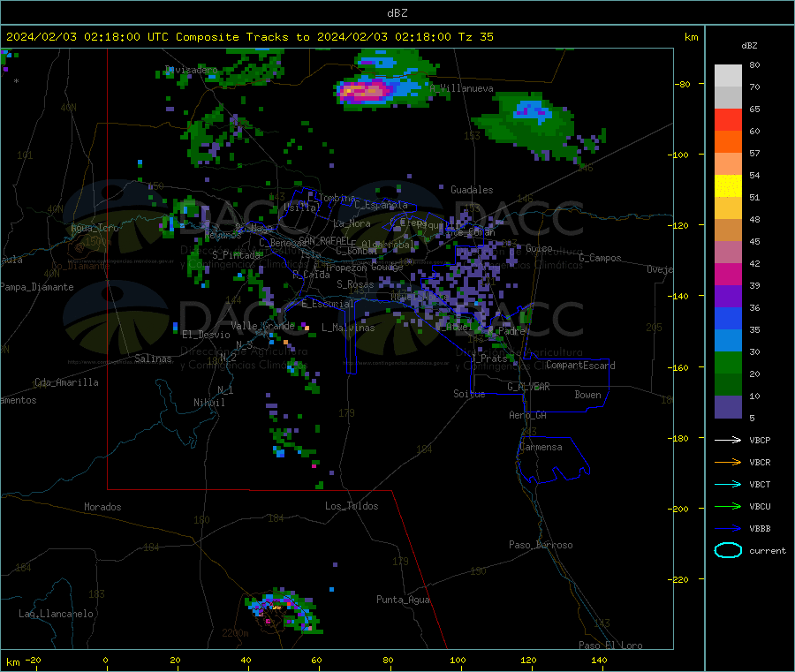Image resolution: width=795 pixels, height=672 pixels.
Task: Click the cyan 'current' ellipse legend icon
Action: coord(728,550)
